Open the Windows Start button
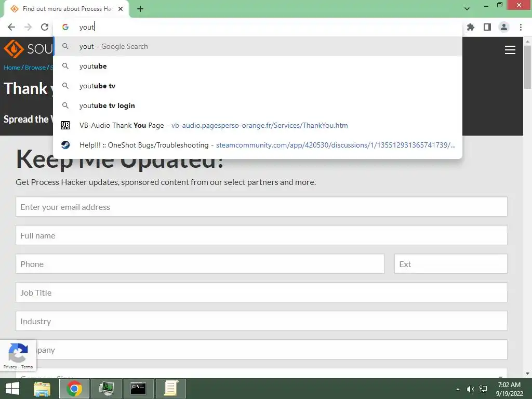The image size is (532, 399). [x=12, y=389]
